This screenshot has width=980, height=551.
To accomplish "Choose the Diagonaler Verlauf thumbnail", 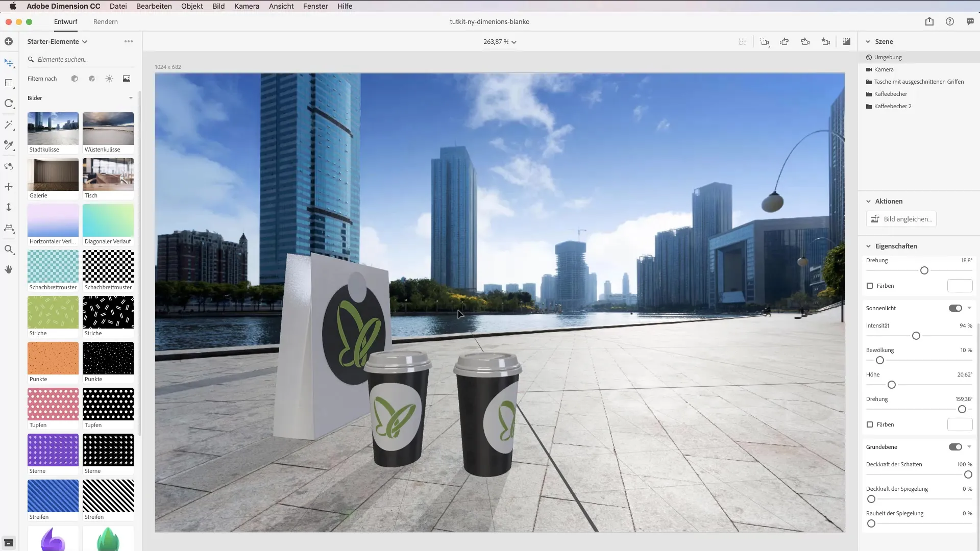I will 108,220.
